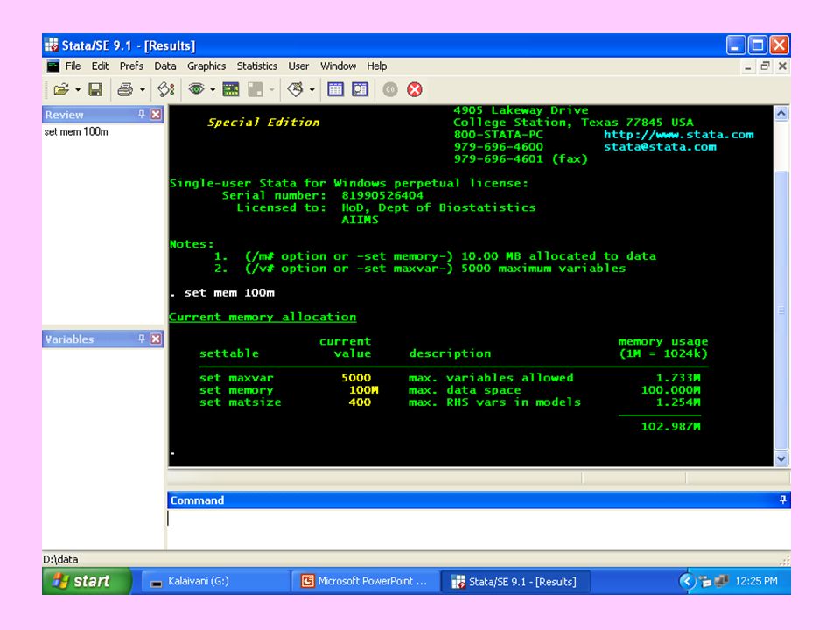The image size is (840, 630).
Task: Open the Help menu
Action: pyautogui.click(x=376, y=66)
